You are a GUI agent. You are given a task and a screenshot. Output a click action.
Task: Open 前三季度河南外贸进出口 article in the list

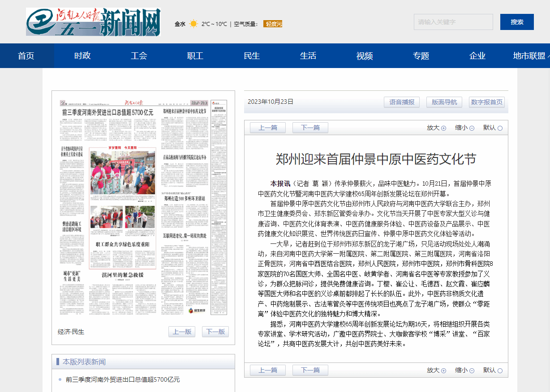pos(123,379)
